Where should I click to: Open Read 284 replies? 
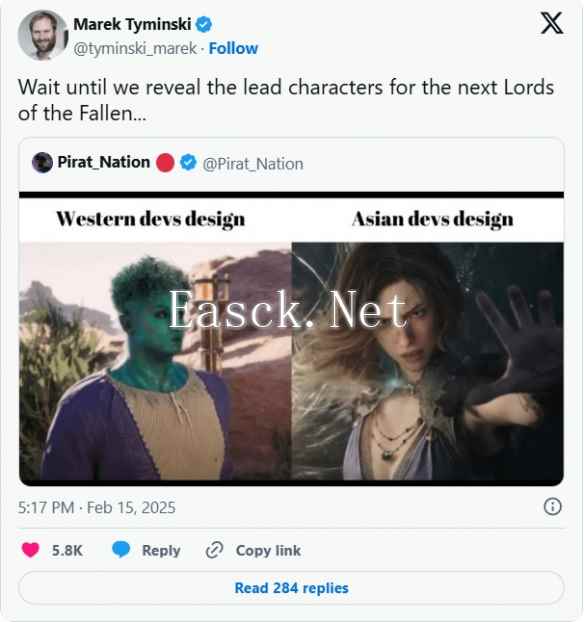tap(291, 588)
